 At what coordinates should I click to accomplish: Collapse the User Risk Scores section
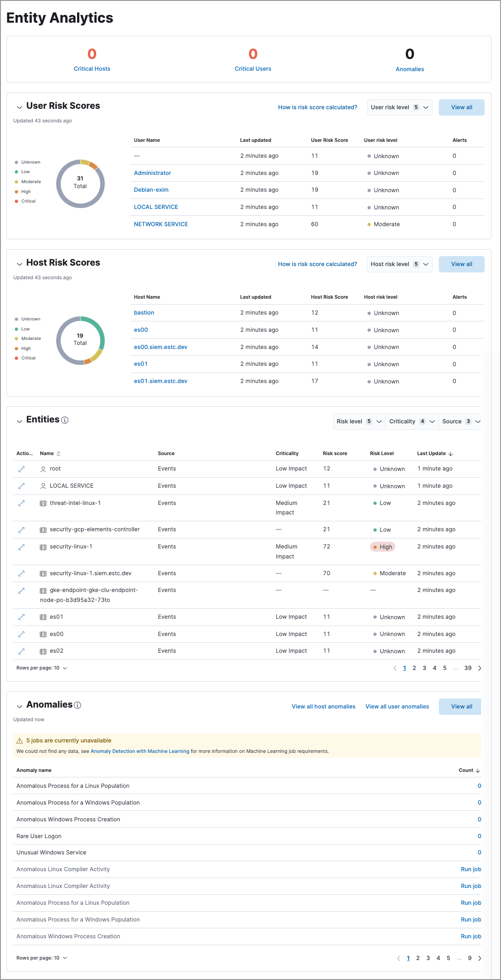[19, 107]
